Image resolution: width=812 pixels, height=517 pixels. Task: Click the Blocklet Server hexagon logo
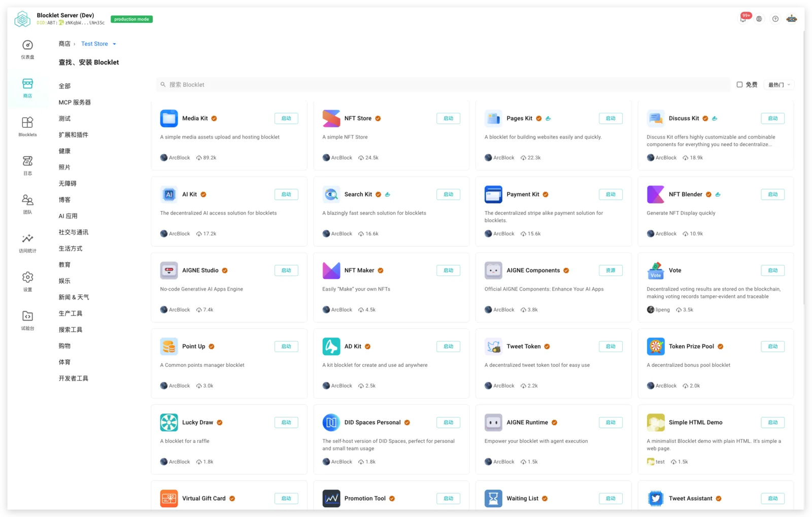(x=22, y=19)
